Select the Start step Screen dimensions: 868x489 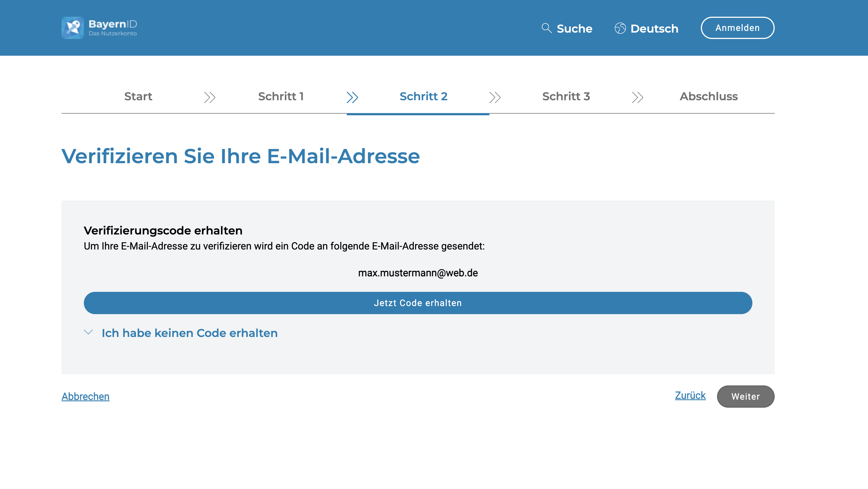138,96
